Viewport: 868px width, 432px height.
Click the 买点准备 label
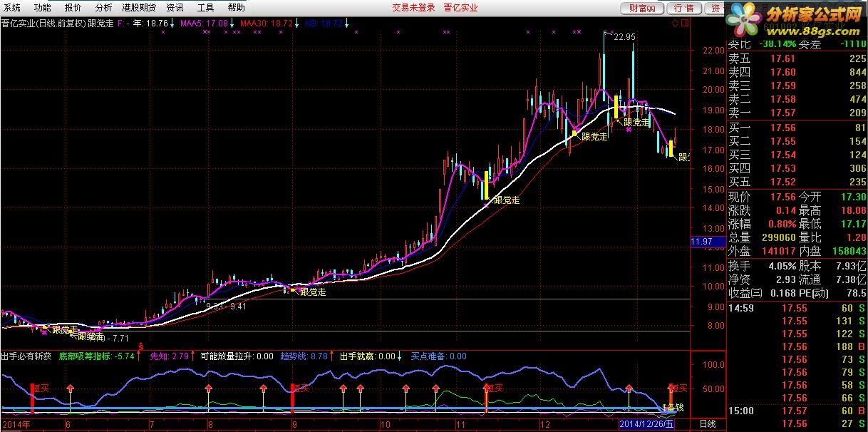point(438,356)
